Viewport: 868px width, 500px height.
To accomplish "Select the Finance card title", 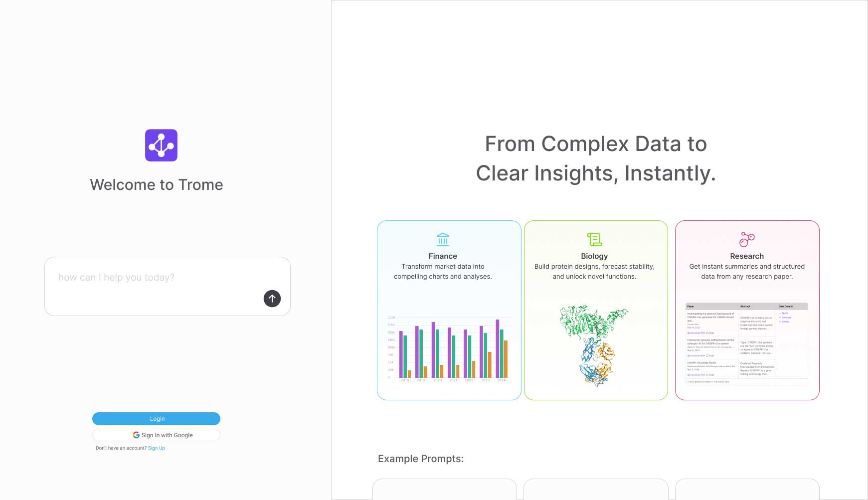I will 443,256.
